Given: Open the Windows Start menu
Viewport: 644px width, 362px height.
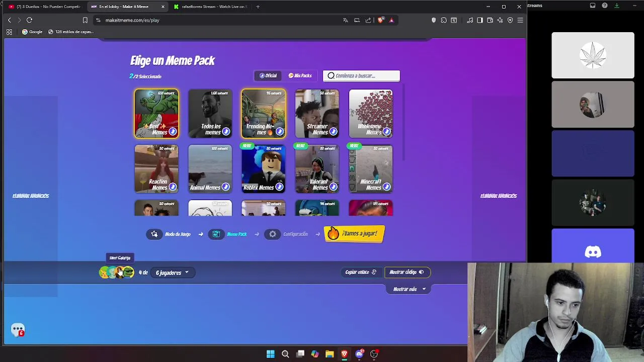Looking at the screenshot, I should point(270,354).
